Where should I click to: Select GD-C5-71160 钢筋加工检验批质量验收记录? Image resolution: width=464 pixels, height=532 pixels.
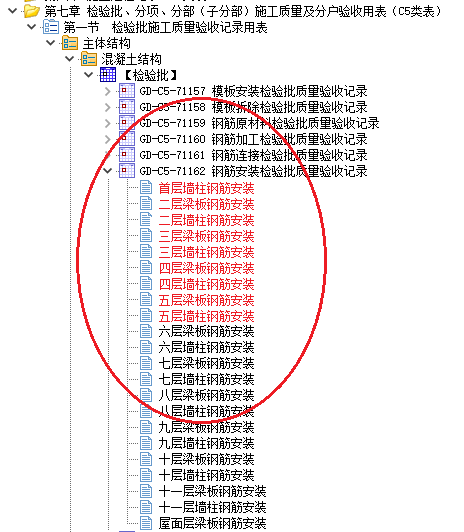253,139
